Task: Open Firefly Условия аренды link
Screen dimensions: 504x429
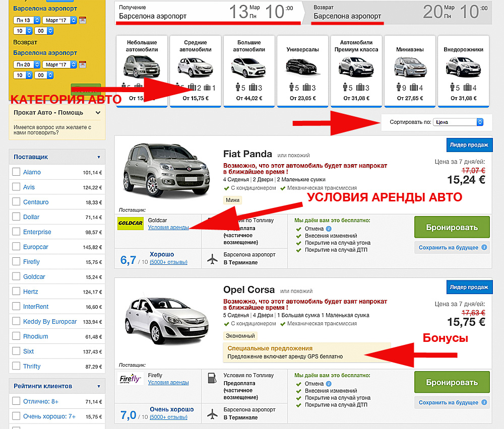Action: coord(168,383)
